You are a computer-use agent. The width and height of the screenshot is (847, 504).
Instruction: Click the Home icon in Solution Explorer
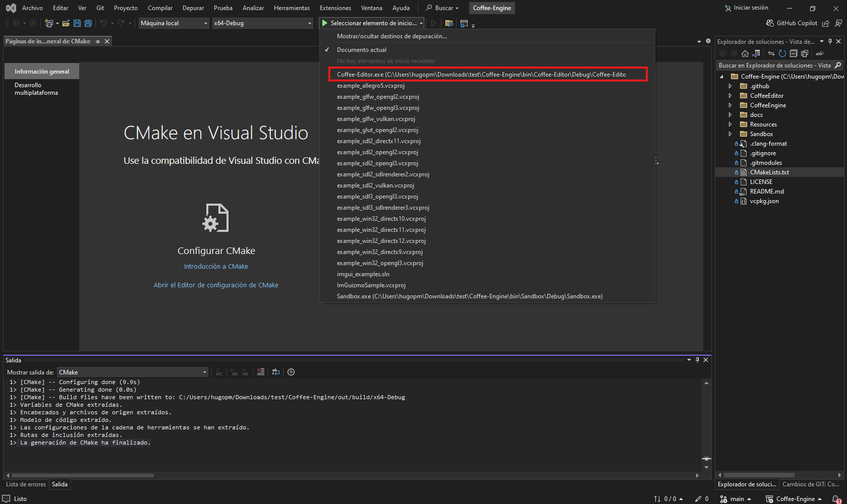745,53
